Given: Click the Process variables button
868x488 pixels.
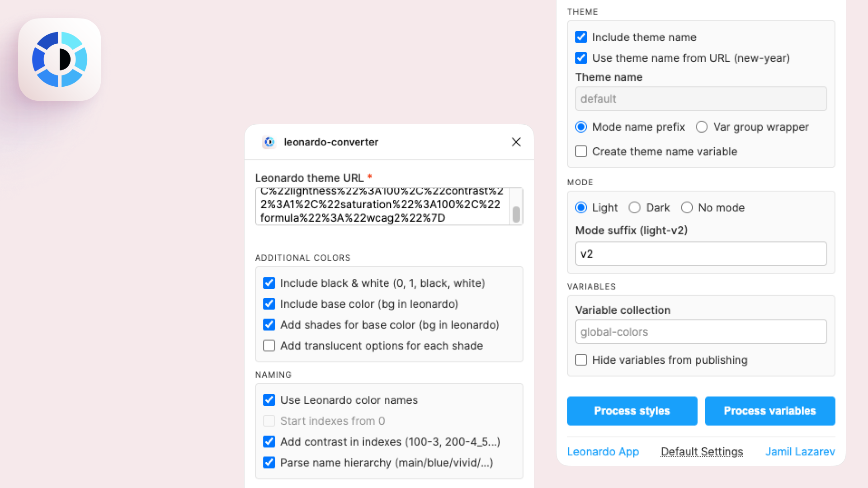Looking at the screenshot, I should [x=770, y=411].
